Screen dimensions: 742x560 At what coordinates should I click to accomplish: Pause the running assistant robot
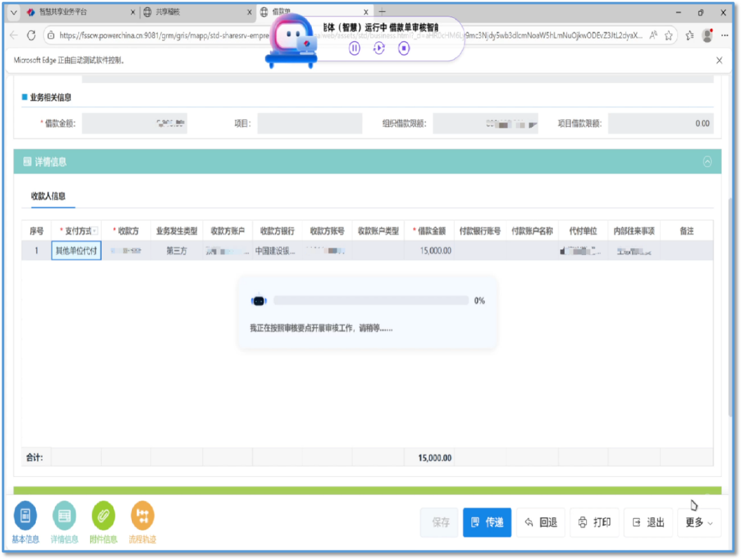click(x=354, y=48)
